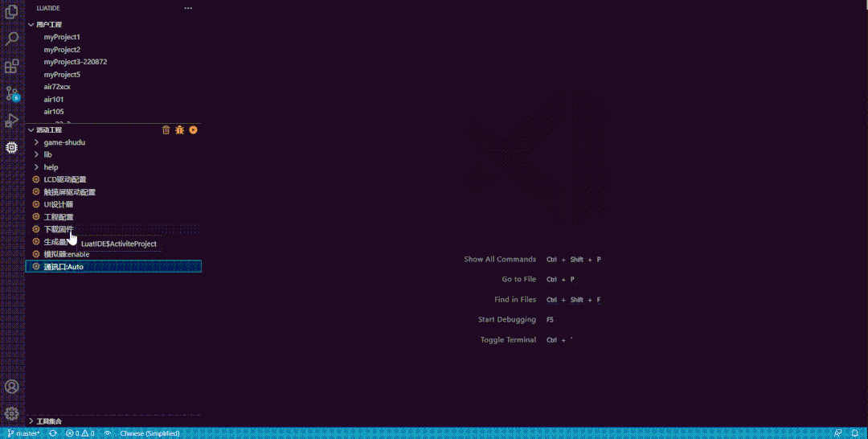
Task: Select myProject2 in user projects
Action: [x=62, y=50]
